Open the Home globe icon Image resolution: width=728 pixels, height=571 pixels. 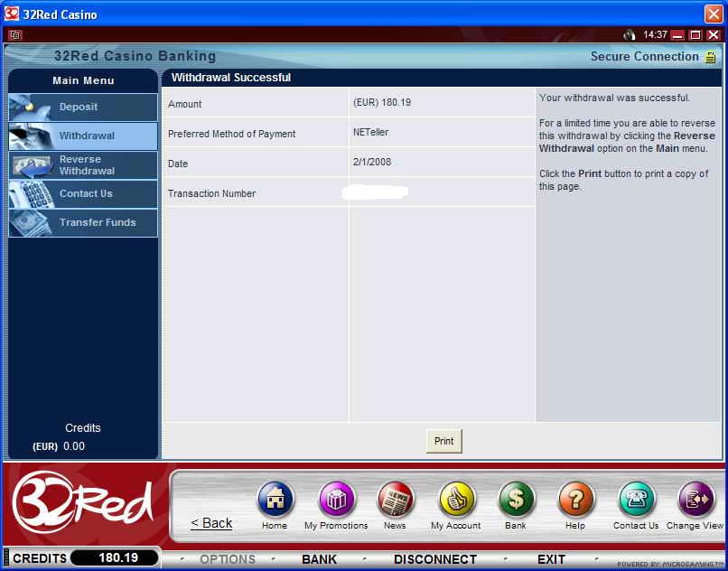[275, 500]
